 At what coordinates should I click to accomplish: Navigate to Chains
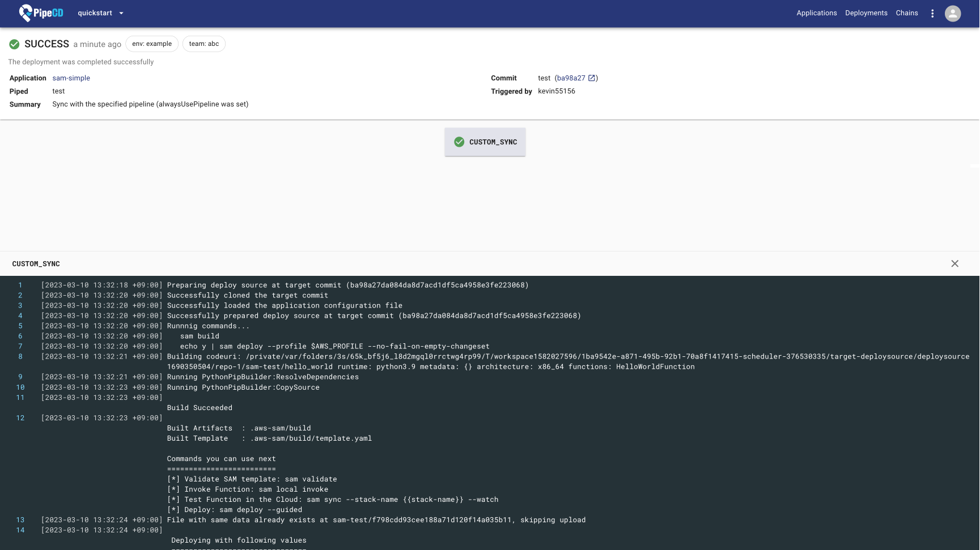click(x=906, y=13)
